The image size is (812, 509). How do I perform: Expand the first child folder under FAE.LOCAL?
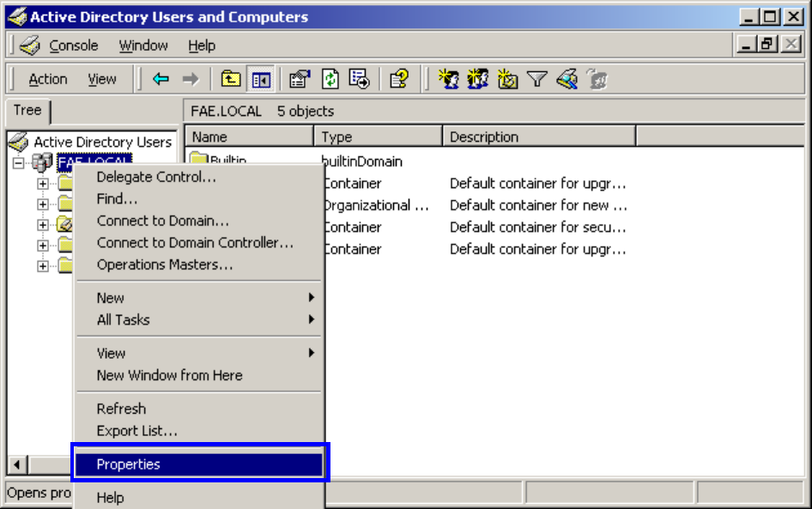click(43, 184)
